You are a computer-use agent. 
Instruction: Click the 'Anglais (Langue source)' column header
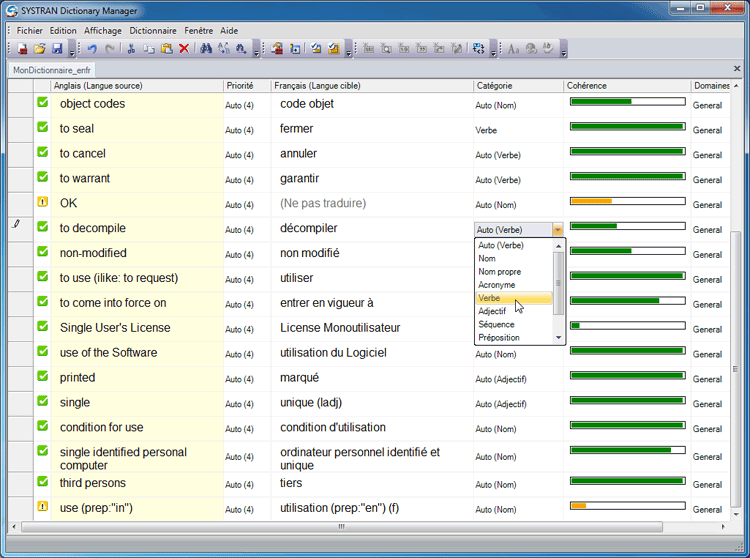[96, 86]
